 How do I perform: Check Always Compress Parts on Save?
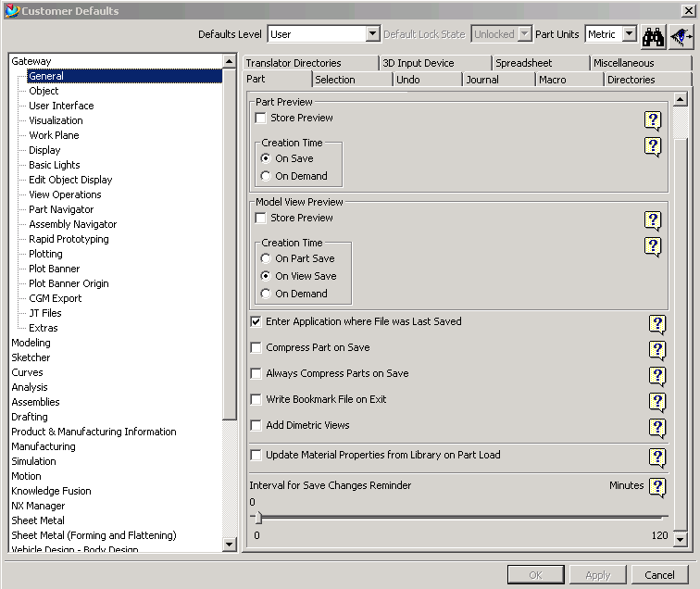(x=256, y=373)
